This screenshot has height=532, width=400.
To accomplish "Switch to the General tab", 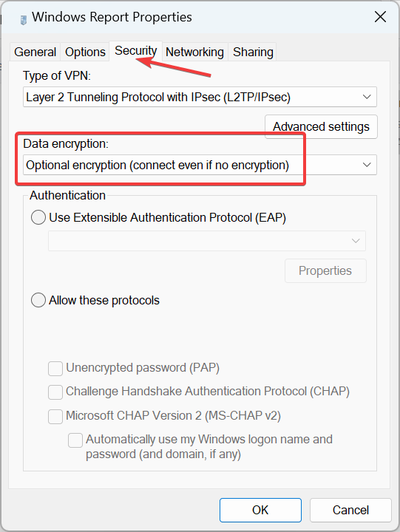I will [35, 52].
